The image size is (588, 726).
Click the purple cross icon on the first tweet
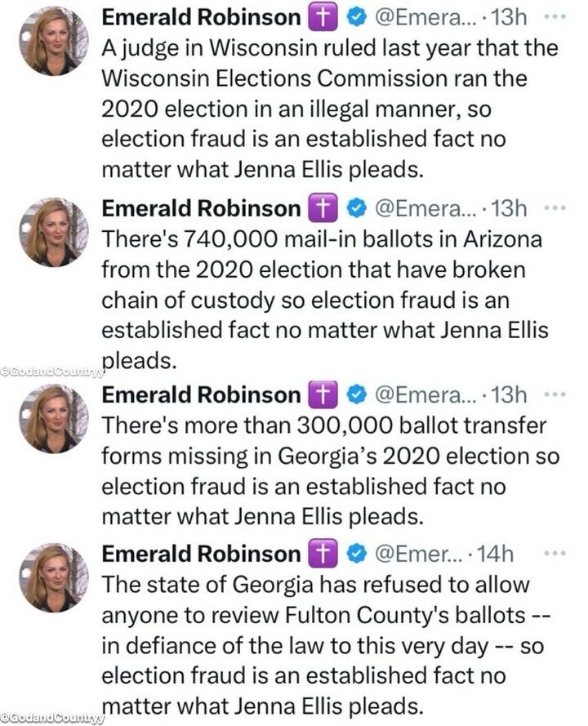point(324,15)
